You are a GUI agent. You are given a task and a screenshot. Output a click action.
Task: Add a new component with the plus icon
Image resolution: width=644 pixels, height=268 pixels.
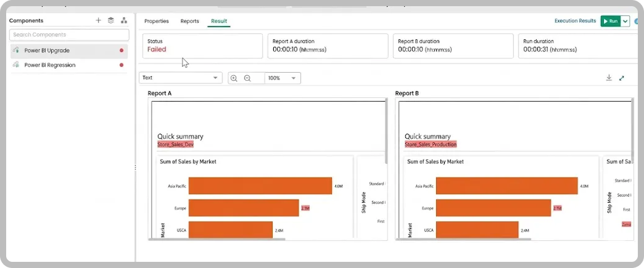tap(98, 20)
